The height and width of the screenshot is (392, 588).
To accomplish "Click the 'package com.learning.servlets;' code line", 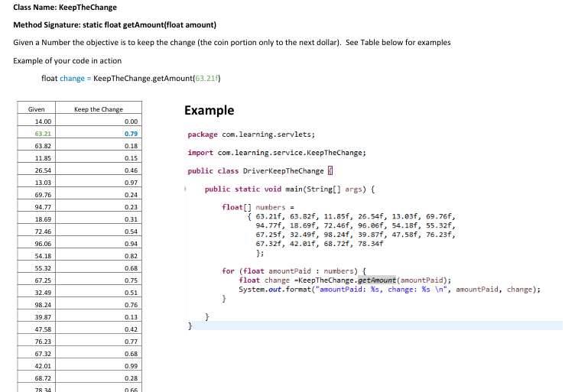I will (252, 134).
